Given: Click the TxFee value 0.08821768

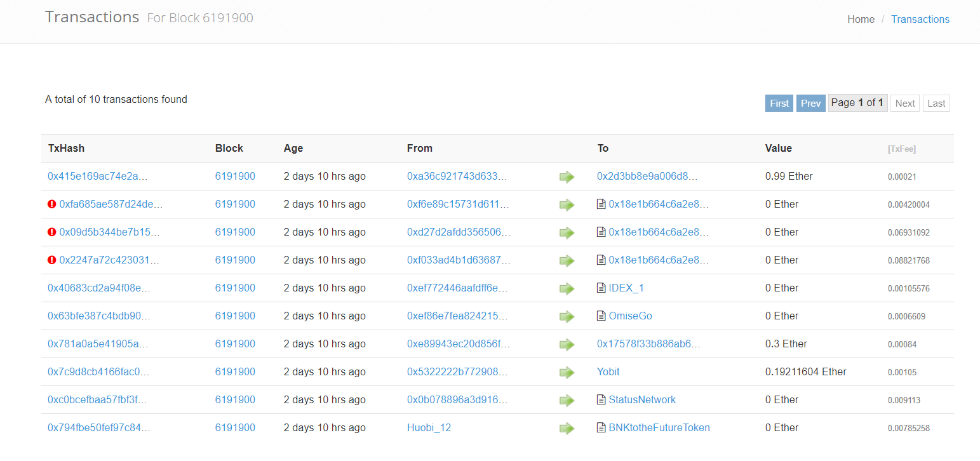Looking at the screenshot, I should [x=909, y=261].
